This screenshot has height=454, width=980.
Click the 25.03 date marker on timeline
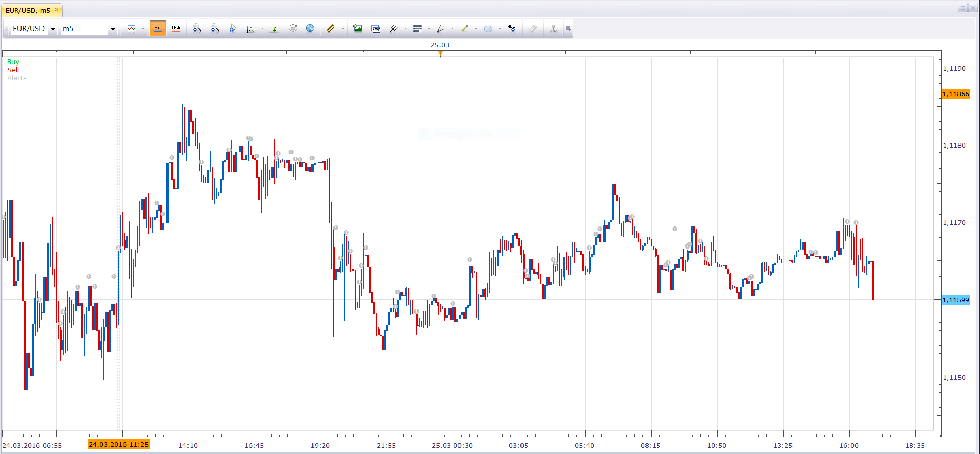(440, 45)
